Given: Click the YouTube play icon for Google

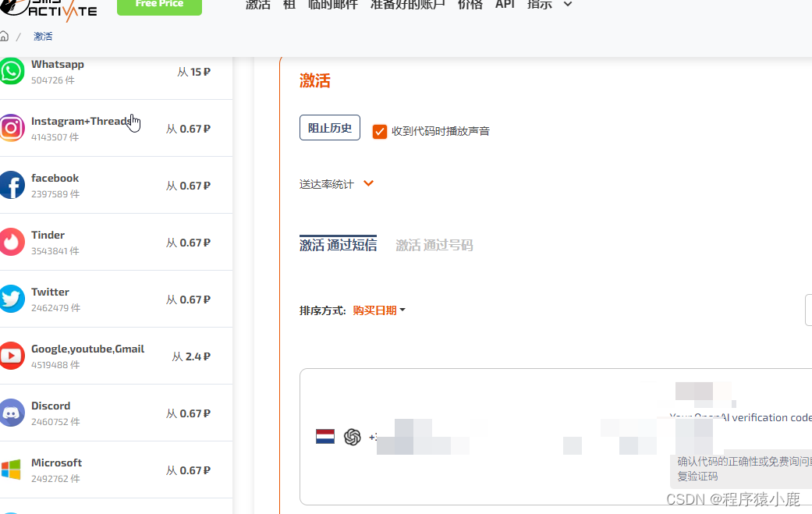Looking at the screenshot, I should coord(12,356).
